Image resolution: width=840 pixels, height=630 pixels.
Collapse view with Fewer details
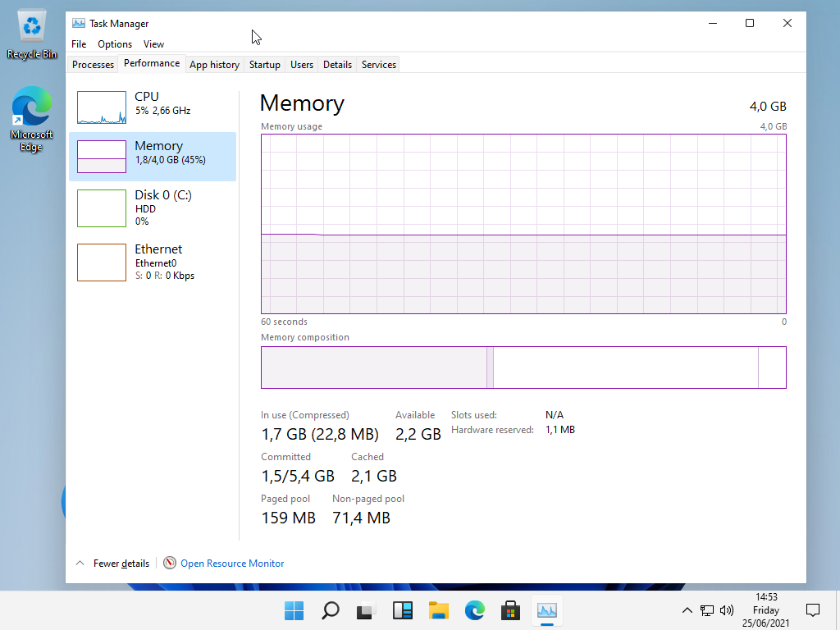tap(113, 564)
